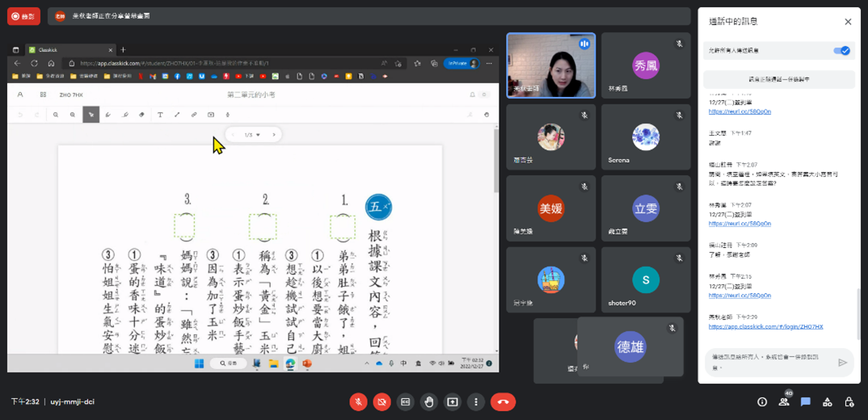Click the InPrivate profile button

coord(461,63)
